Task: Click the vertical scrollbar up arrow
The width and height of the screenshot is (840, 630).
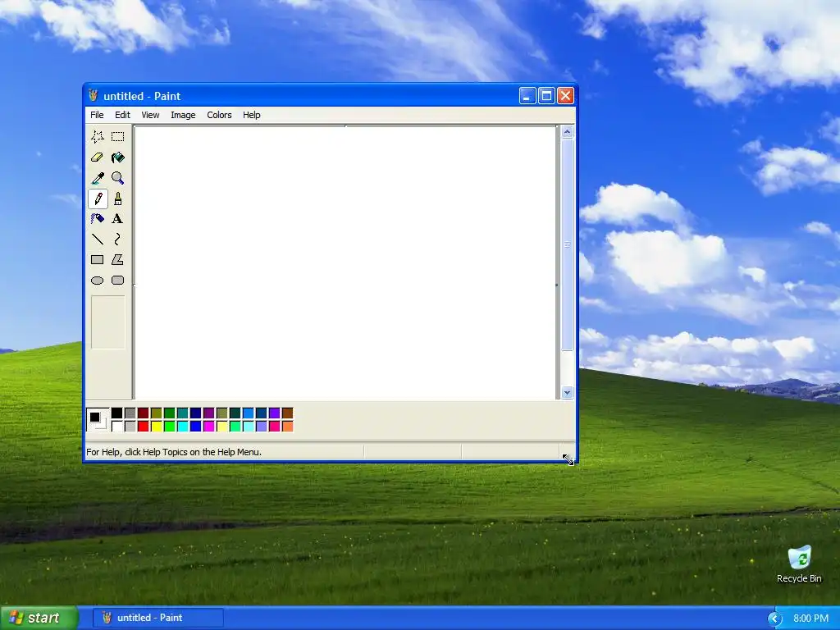Action: pyautogui.click(x=568, y=132)
